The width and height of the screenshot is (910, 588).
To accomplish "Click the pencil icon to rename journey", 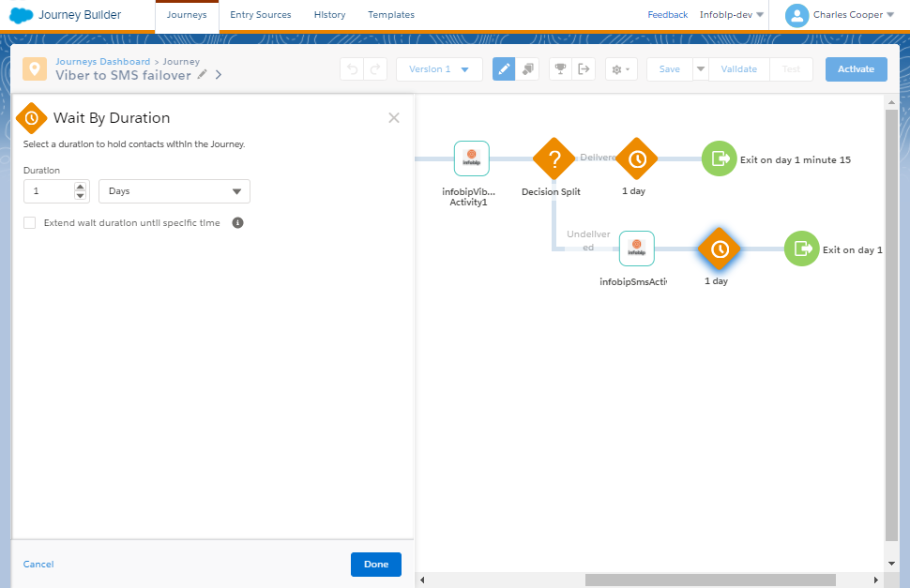I will tap(202, 75).
